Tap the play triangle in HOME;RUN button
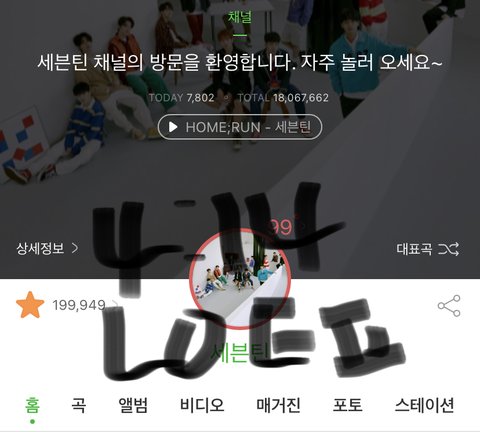This screenshot has width=480, height=432. pos(173,127)
